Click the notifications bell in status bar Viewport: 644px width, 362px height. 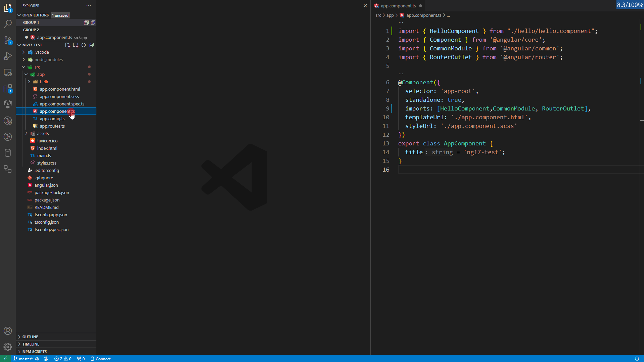637,359
